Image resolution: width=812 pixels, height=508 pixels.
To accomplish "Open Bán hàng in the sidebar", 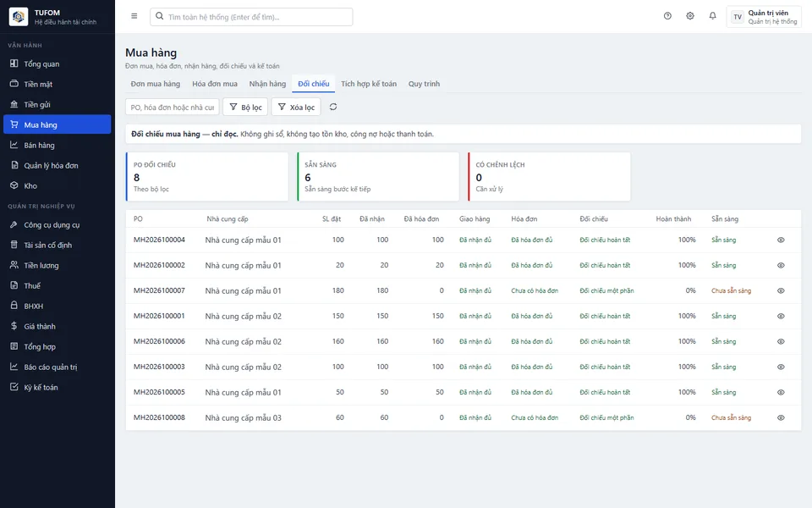I will coord(57,145).
